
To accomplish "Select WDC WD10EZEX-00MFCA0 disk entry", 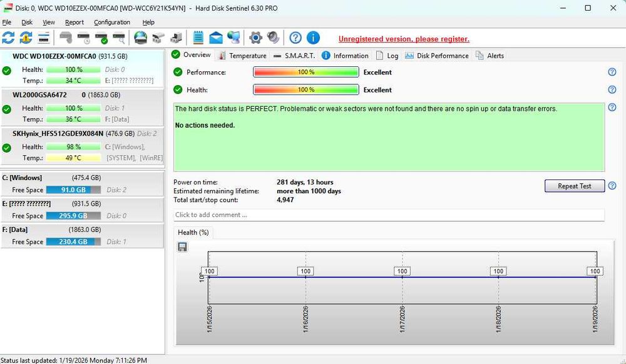I will [x=82, y=68].
